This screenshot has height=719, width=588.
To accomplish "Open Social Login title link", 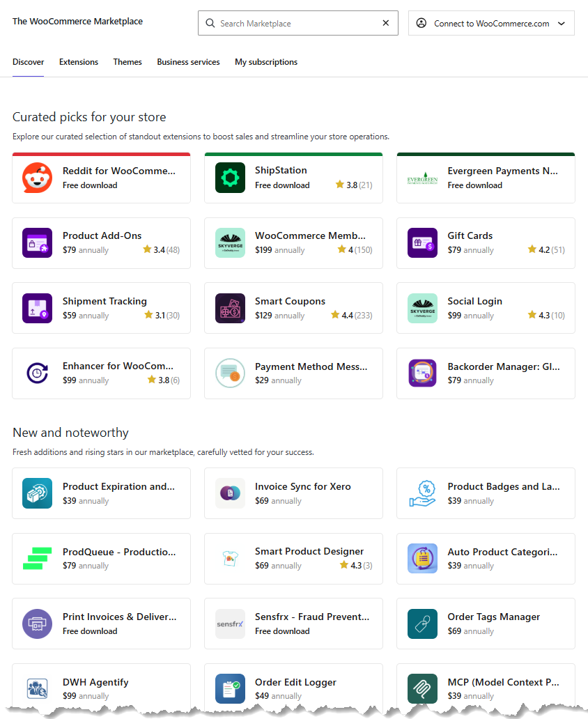I will pyautogui.click(x=474, y=301).
